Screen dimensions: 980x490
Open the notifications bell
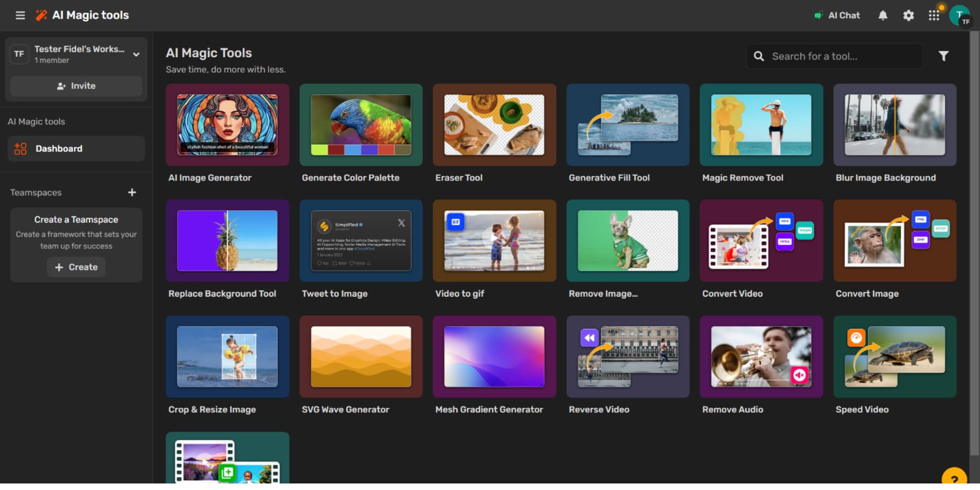883,15
